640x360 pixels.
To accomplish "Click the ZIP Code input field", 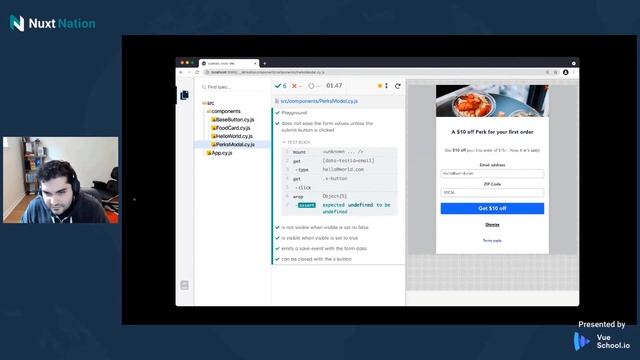I will tap(492, 192).
